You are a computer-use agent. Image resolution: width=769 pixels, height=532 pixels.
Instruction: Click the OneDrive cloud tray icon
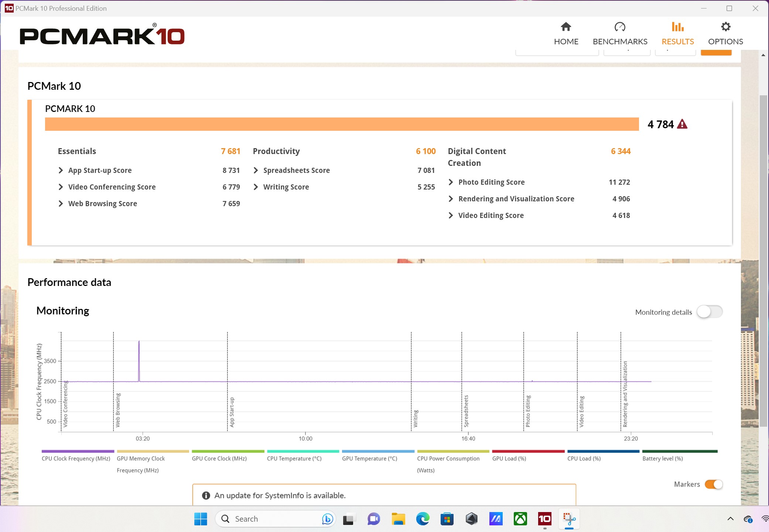pyautogui.click(x=748, y=519)
